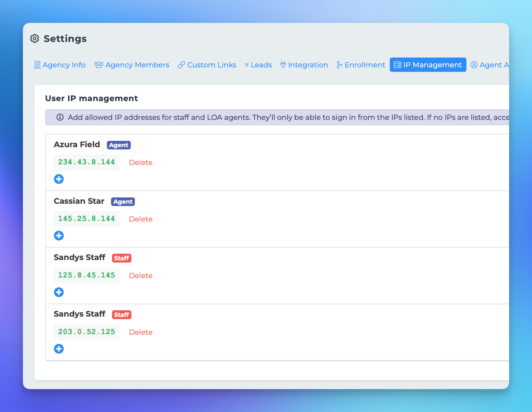Click the Agent badge beside Cassian Star
Screen dimensions: 532x412
(123, 202)
